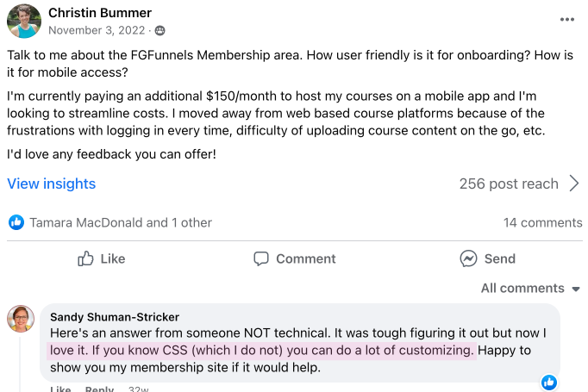The width and height of the screenshot is (588, 392).
Task: Open the three-dot post options menu
Action: pyautogui.click(x=566, y=20)
